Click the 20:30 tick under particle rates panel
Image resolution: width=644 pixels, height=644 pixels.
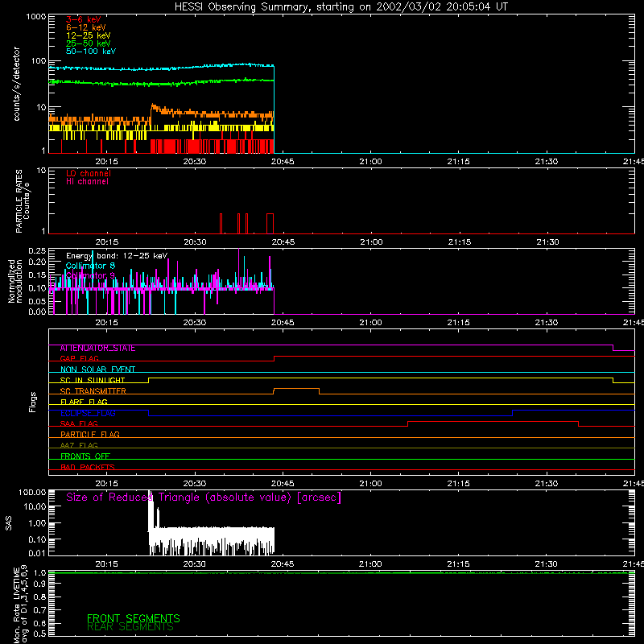point(195,242)
